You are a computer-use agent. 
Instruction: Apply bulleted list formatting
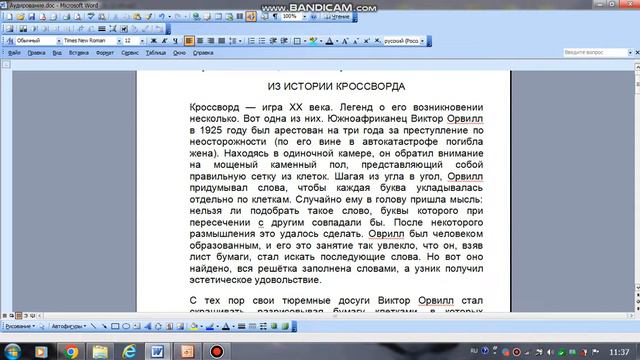pos(262,41)
